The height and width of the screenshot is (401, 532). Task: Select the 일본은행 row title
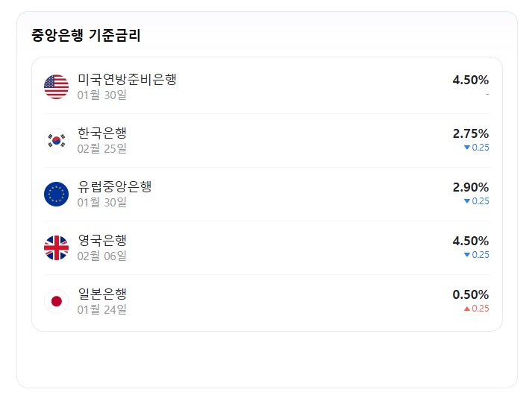102,294
